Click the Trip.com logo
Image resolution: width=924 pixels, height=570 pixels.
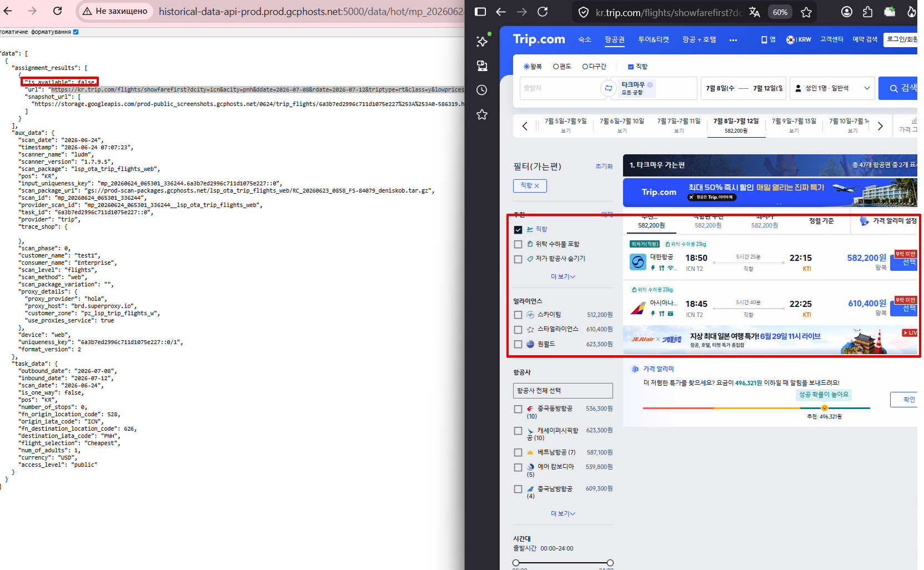(539, 39)
